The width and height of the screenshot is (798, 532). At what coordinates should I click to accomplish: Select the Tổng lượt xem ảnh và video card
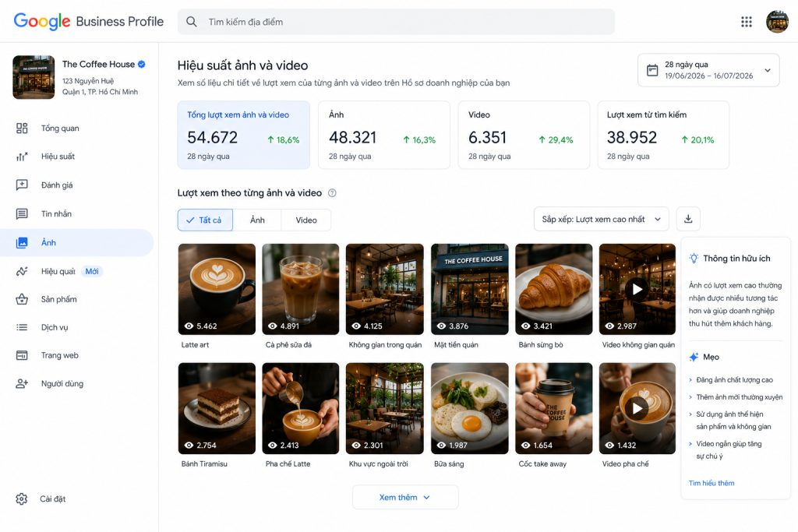(x=244, y=135)
